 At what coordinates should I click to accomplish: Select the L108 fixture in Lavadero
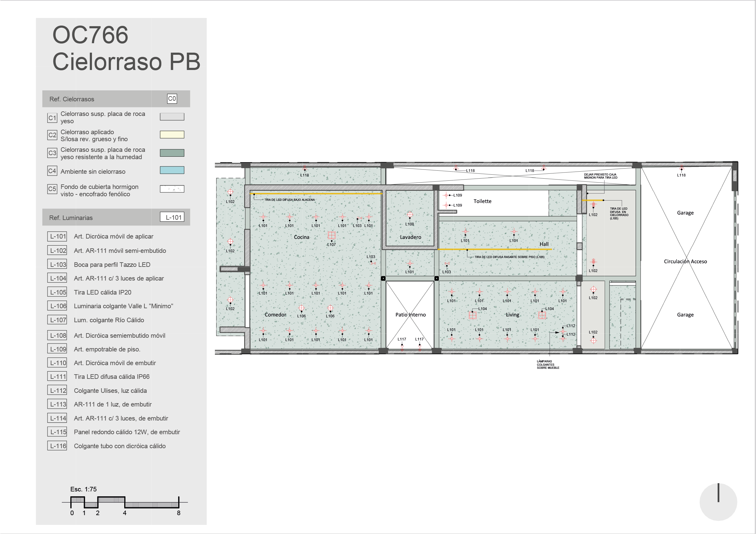[x=410, y=215]
